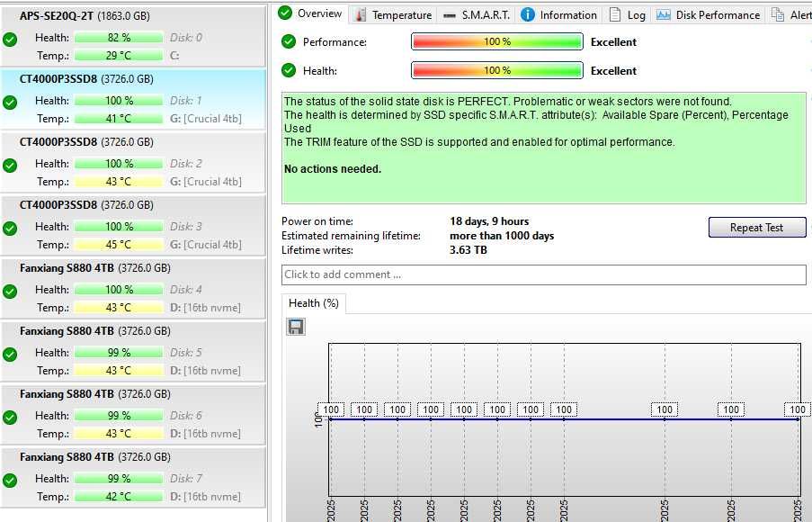
Task: Click the "more than 1000 days" value
Action: (502, 236)
